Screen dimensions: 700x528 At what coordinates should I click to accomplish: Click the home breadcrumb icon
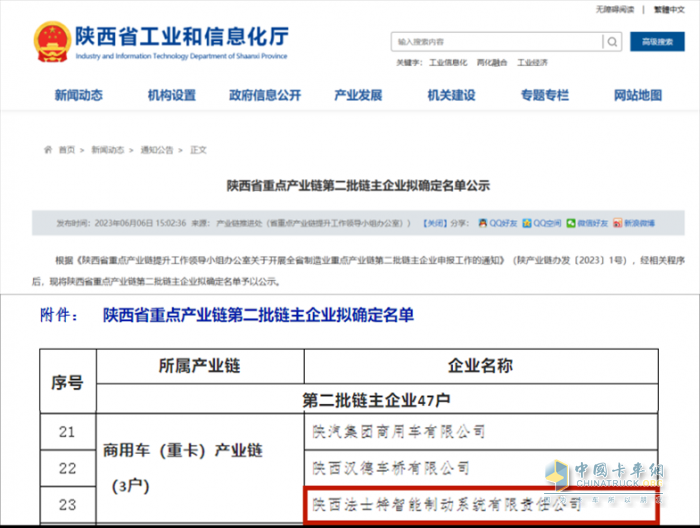pos(48,150)
